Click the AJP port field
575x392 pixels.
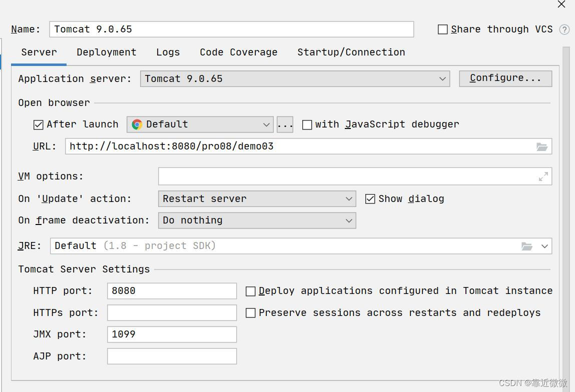click(x=172, y=356)
